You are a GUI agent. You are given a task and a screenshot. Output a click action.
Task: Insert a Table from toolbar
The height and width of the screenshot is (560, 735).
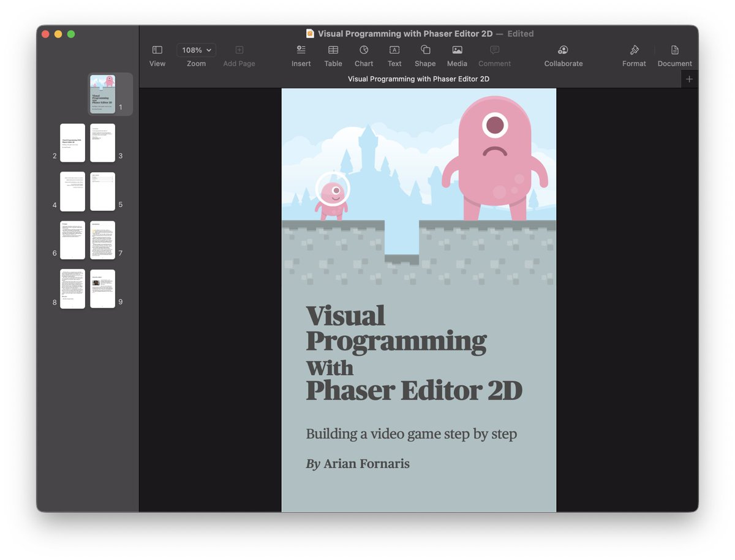(333, 55)
